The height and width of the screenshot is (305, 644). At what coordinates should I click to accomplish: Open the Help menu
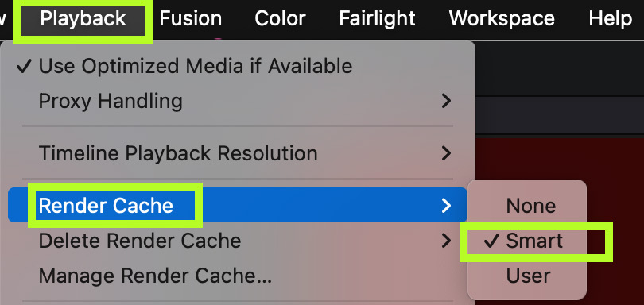[x=610, y=19]
